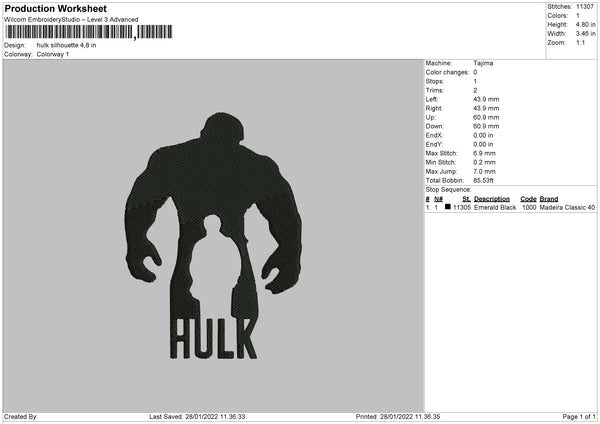Click thread code 1000
The image size is (600, 424).
pos(529,207)
